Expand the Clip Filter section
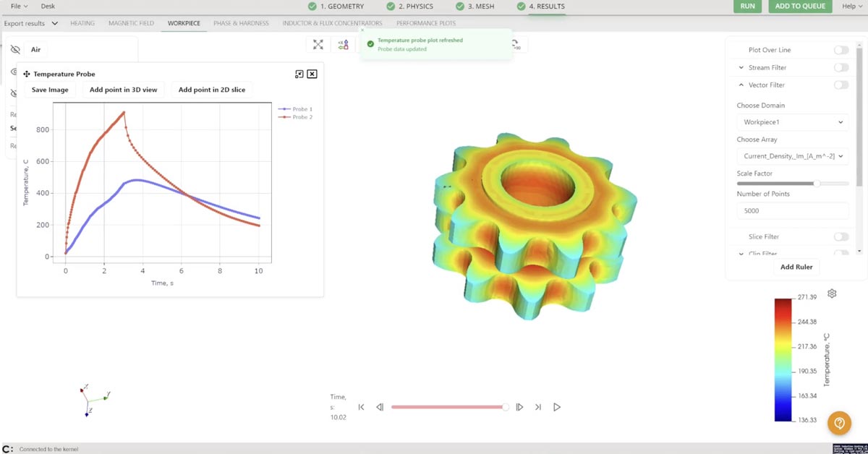 point(740,253)
